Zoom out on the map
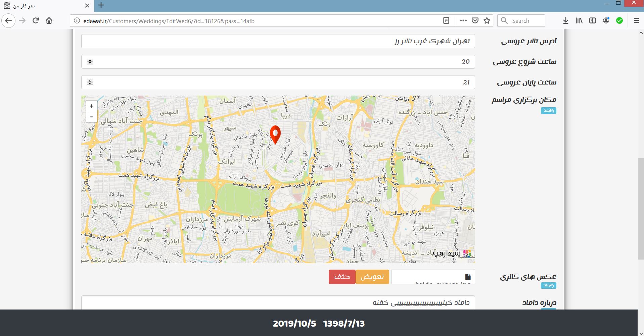 pyautogui.click(x=92, y=117)
